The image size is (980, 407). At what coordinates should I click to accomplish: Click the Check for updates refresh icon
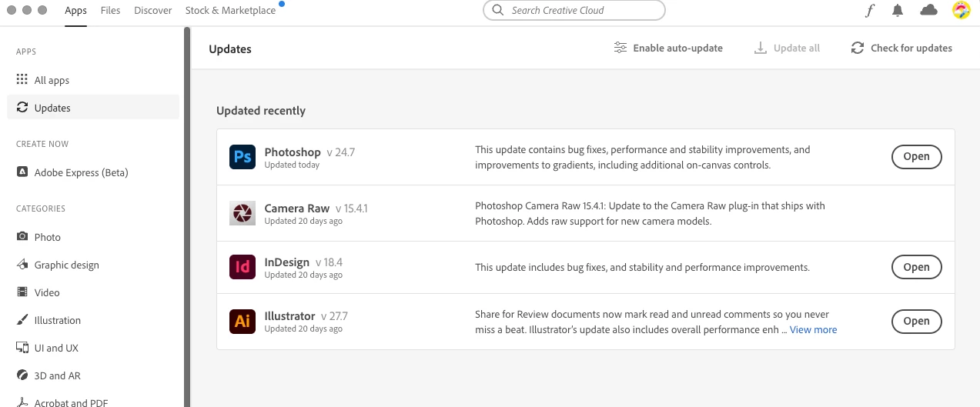point(858,48)
